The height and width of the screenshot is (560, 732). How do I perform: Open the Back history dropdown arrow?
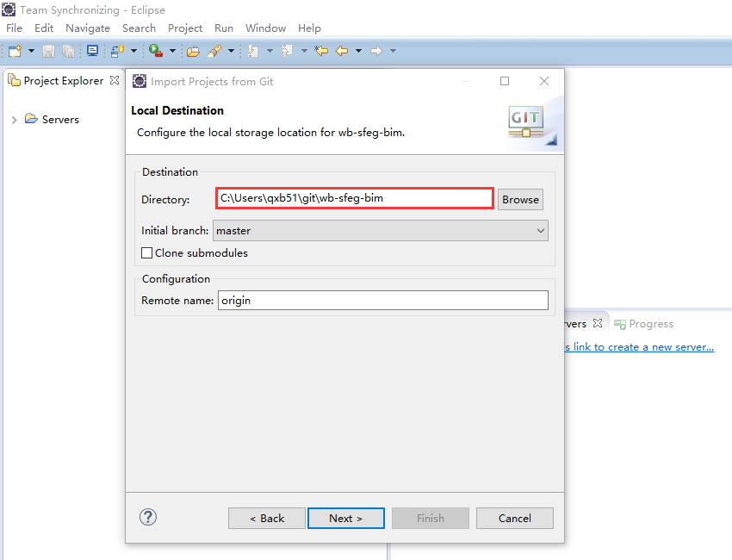click(358, 51)
